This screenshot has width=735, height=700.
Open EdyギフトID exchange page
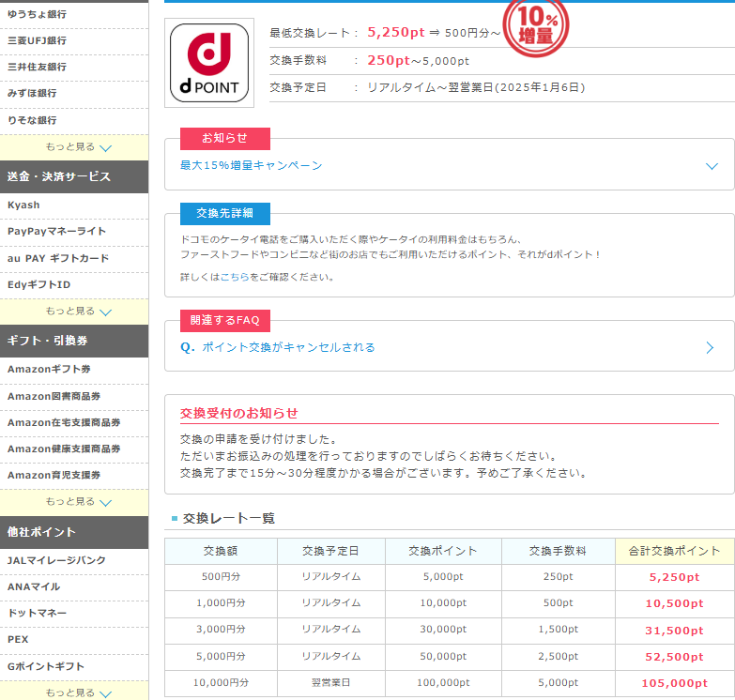(38, 285)
